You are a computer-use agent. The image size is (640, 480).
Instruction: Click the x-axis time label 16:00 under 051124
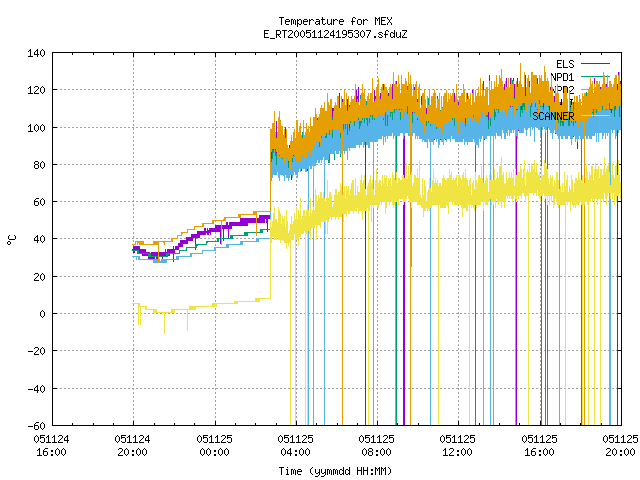(x=51, y=452)
